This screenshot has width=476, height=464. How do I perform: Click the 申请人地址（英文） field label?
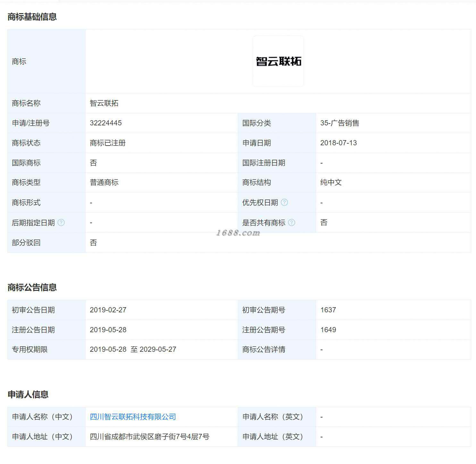[273, 436]
